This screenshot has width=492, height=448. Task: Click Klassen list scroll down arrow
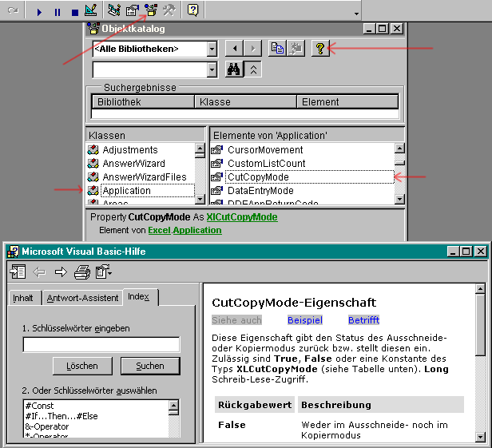(200, 199)
